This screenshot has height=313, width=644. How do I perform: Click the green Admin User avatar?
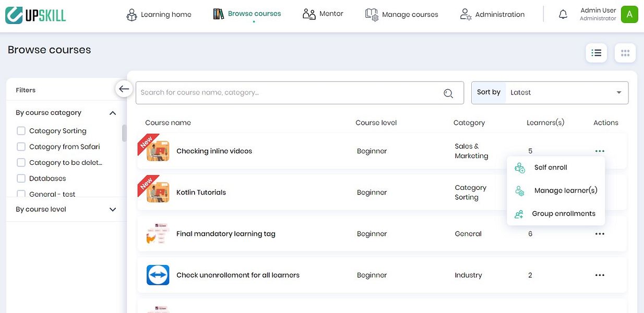[629, 15]
